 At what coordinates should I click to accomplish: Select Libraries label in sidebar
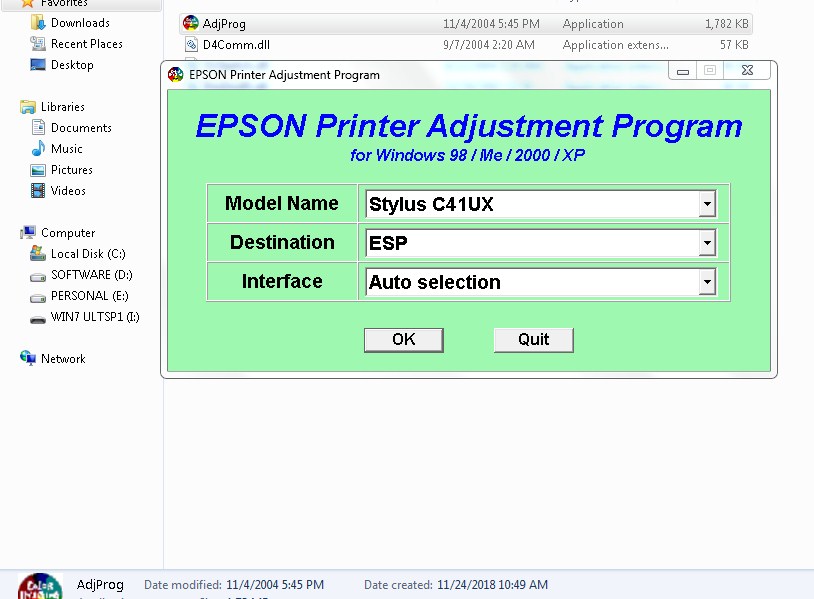(x=63, y=107)
